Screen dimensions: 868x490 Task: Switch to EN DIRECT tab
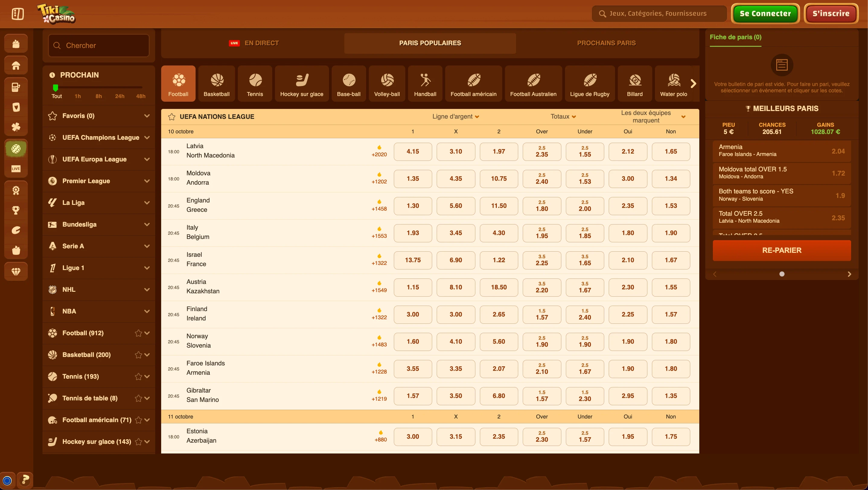click(254, 43)
